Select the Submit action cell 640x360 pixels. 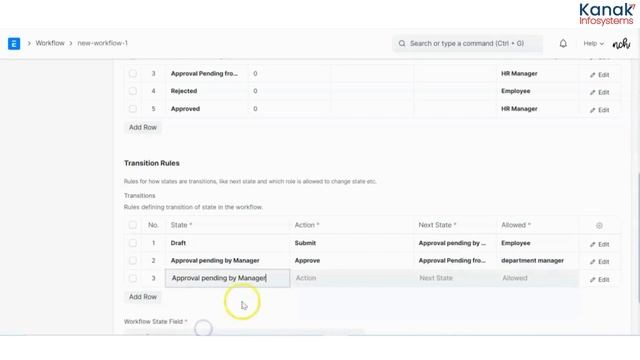(x=352, y=243)
